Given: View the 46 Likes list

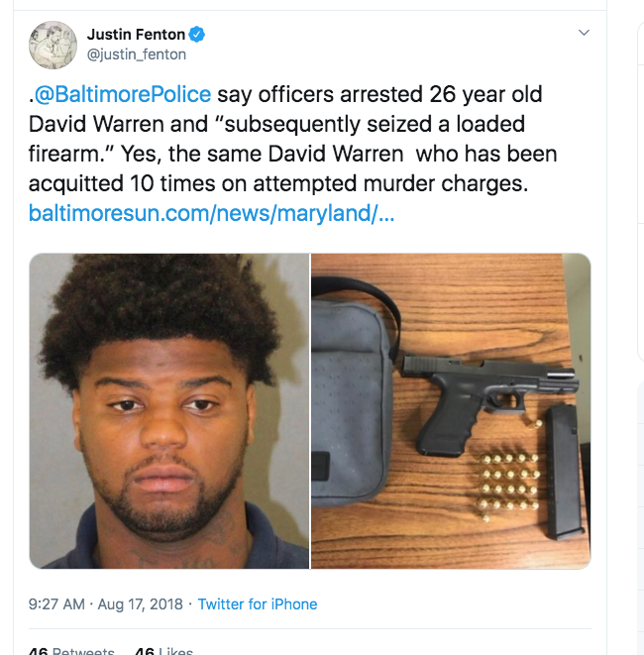Looking at the screenshot, I should tap(164, 651).
